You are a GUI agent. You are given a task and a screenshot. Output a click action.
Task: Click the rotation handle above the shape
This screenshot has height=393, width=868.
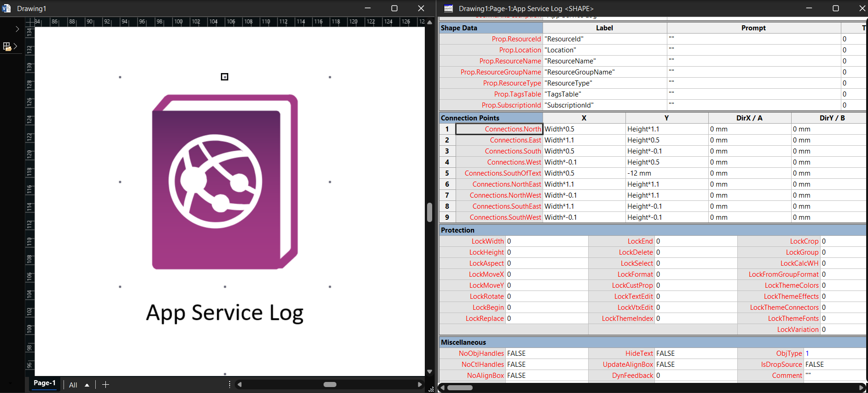225,77
